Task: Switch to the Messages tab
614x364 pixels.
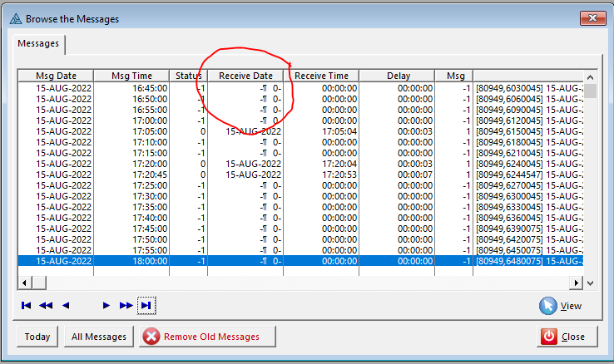Action: coord(41,44)
